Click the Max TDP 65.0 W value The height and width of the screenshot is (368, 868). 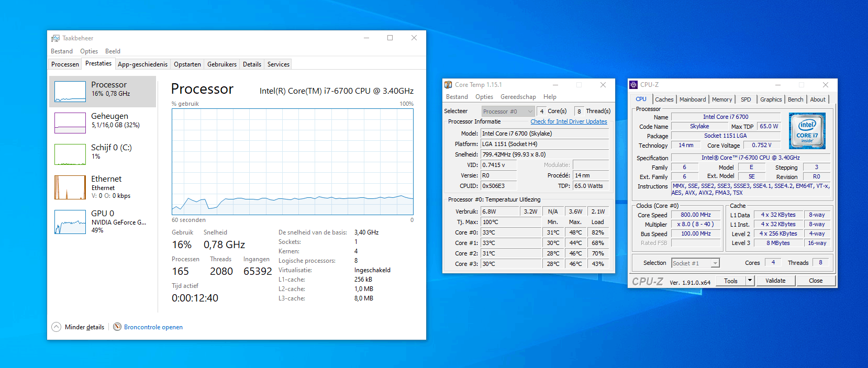(769, 126)
